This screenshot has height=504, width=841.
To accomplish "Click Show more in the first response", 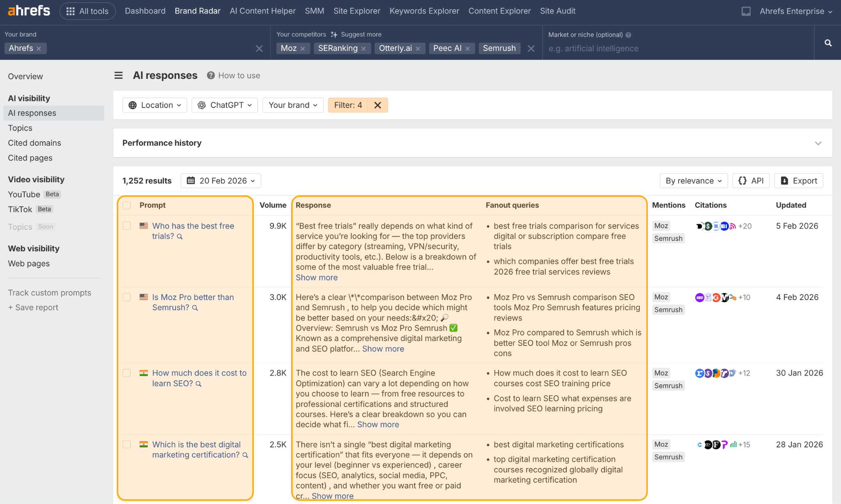I will point(316,277).
